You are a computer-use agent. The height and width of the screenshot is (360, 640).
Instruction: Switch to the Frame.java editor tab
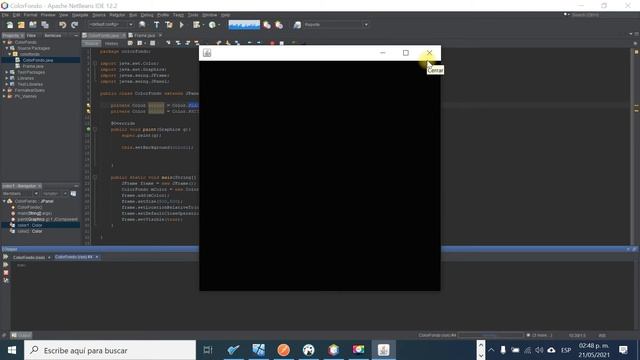pyautogui.click(x=144, y=36)
